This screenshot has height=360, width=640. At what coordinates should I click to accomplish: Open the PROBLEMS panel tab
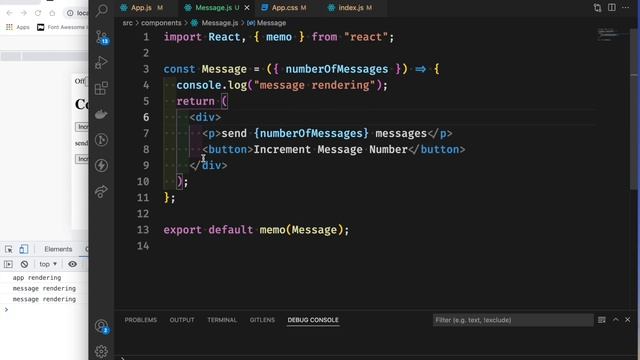click(x=141, y=320)
